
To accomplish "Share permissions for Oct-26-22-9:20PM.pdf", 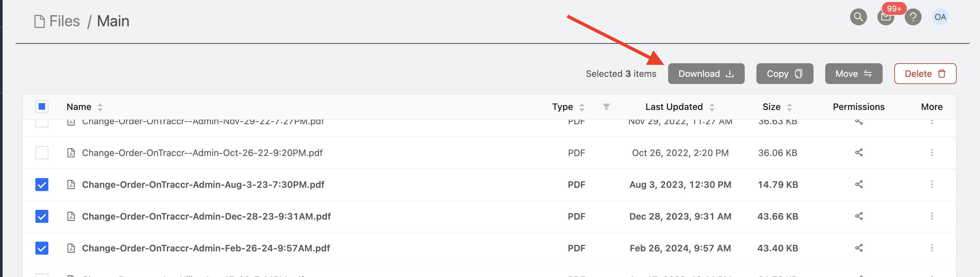I will pyautogui.click(x=859, y=152).
